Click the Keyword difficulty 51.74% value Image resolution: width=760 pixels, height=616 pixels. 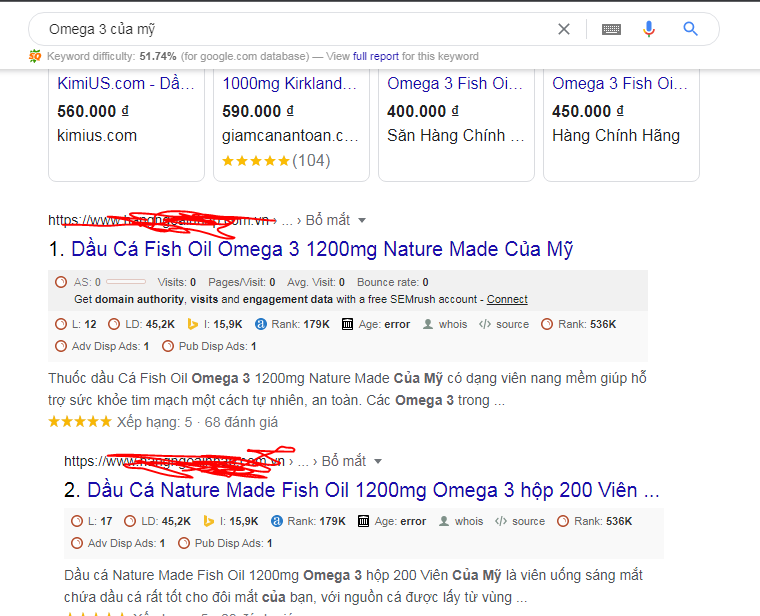158,56
